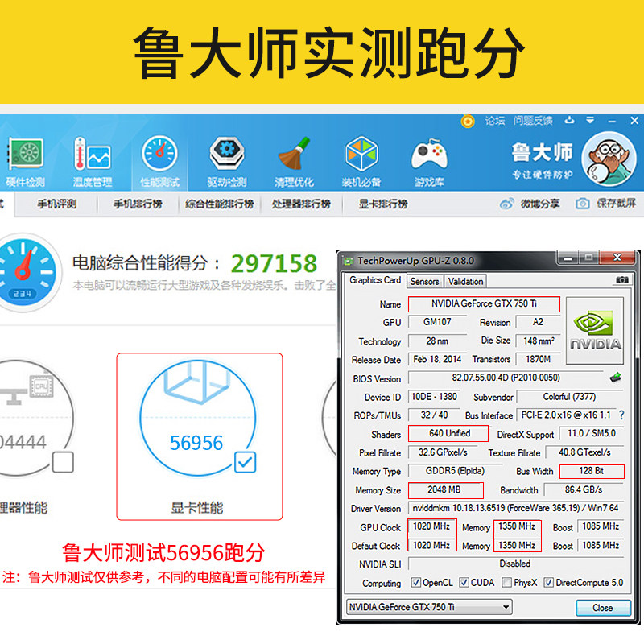Expand the NVIDIA GeForce GTX 750 Ti dropdown
This screenshot has width=644, height=644.
point(506,607)
